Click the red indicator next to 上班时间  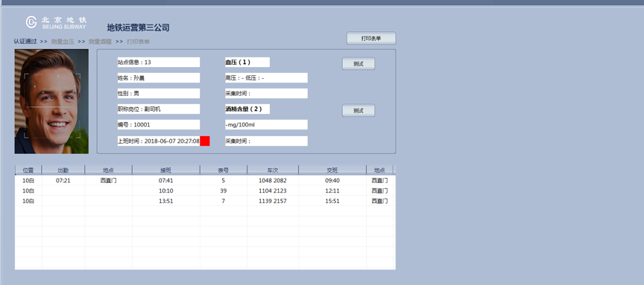(x=205, y=141)
